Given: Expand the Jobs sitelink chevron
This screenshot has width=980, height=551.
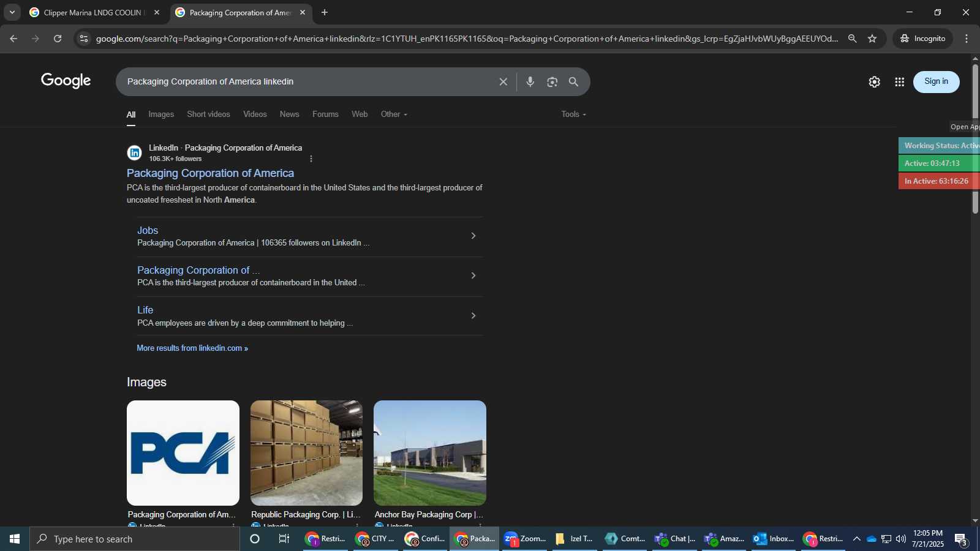Looking at the screenshot, I should pyautogui.click(x=473, y=236).
